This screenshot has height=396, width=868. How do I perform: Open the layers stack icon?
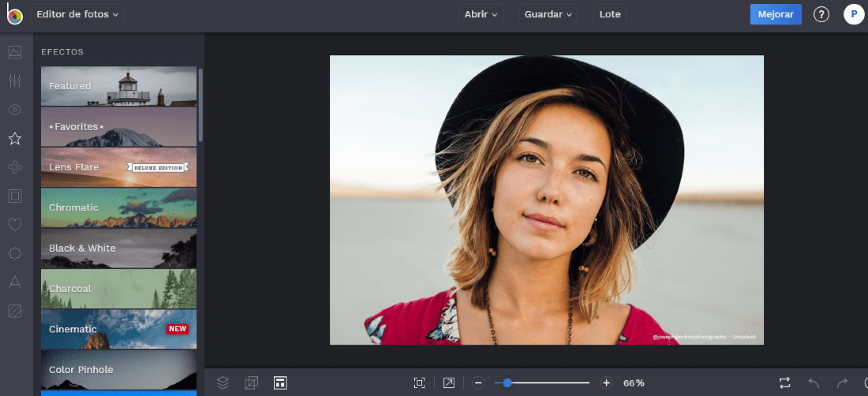pyautogui.click(x=223, y=383)
